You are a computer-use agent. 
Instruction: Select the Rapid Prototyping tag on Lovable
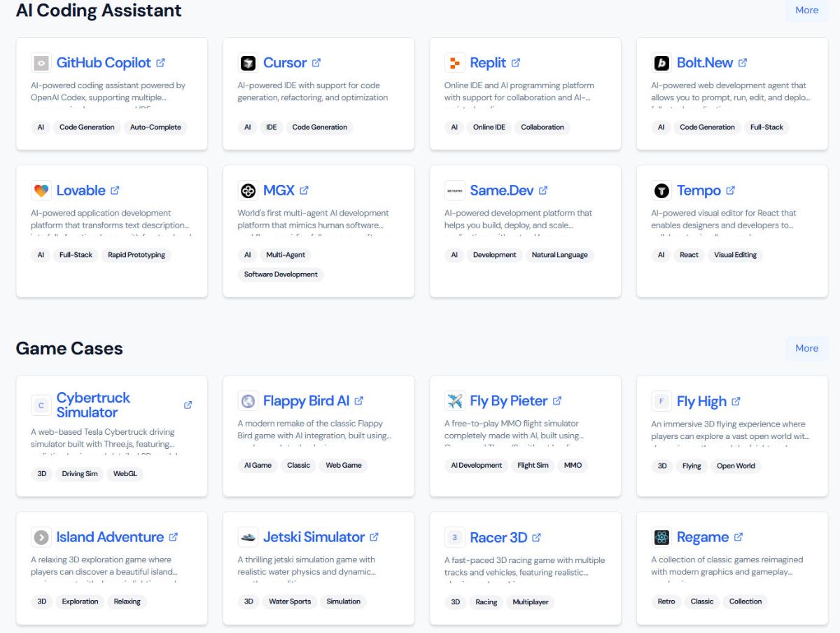(136, 255)
